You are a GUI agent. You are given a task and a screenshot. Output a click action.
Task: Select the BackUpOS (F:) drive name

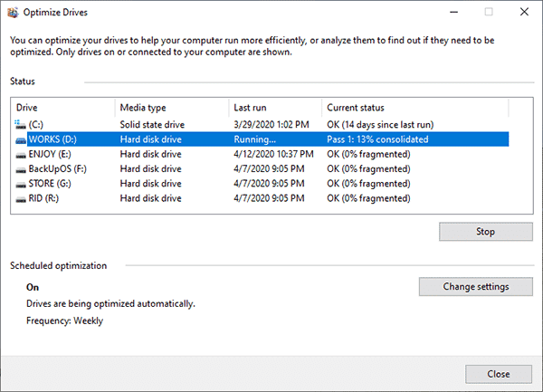click(x=58, y=169)
